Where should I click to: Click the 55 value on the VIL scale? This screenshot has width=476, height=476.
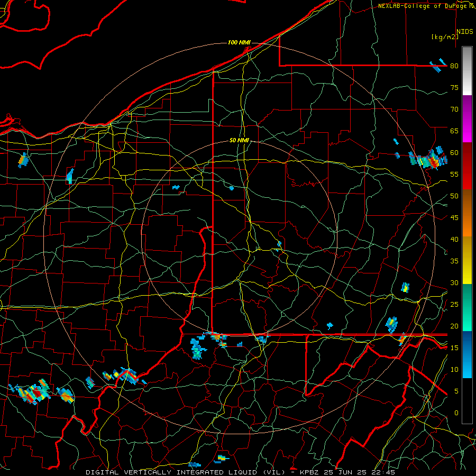pos(454,174)
